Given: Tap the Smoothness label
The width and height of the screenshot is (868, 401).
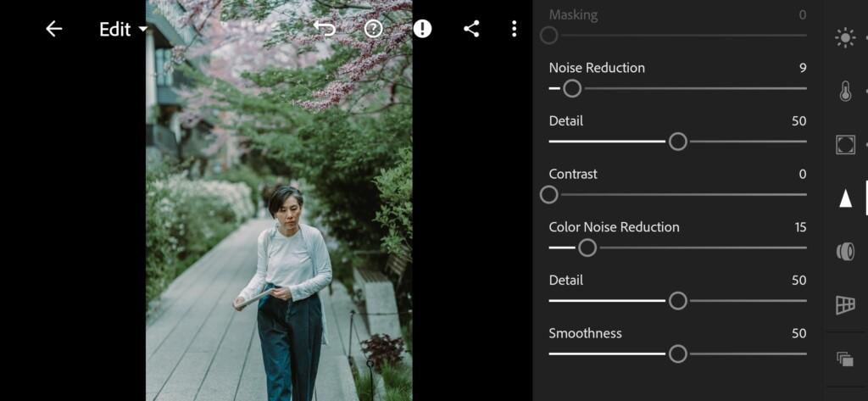Looking at the screenshot, I should [x=585, y=333].
